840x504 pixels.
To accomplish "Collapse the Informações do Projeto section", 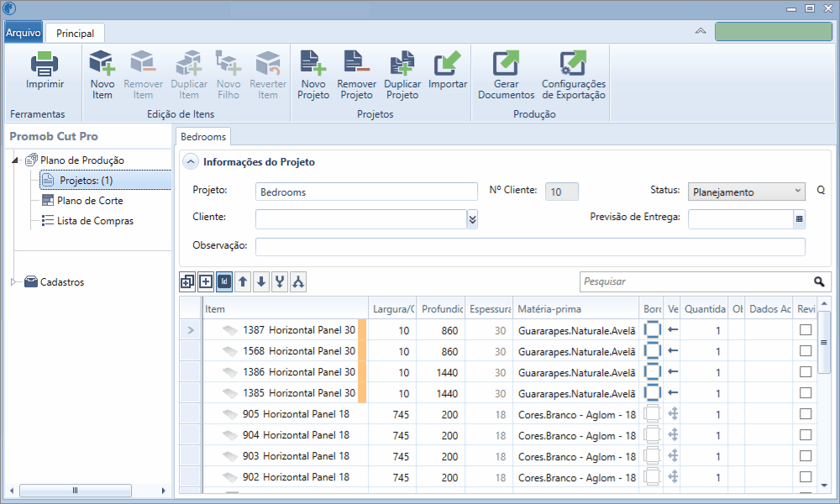I will point(190,162).
